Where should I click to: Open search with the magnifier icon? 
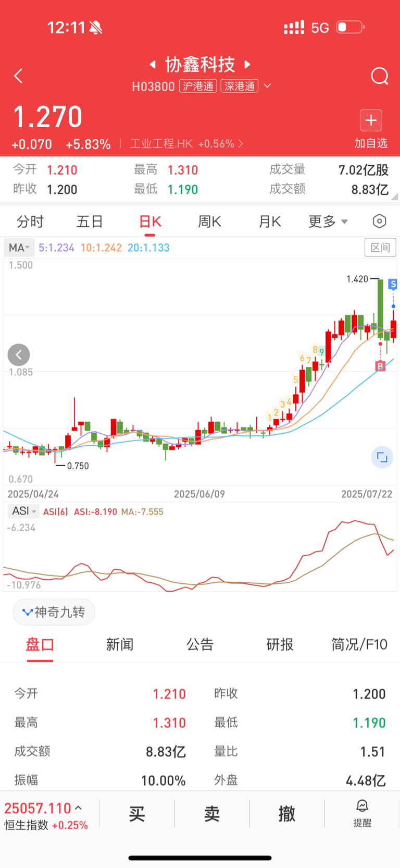pyautogui.click(x=380, y=76)
